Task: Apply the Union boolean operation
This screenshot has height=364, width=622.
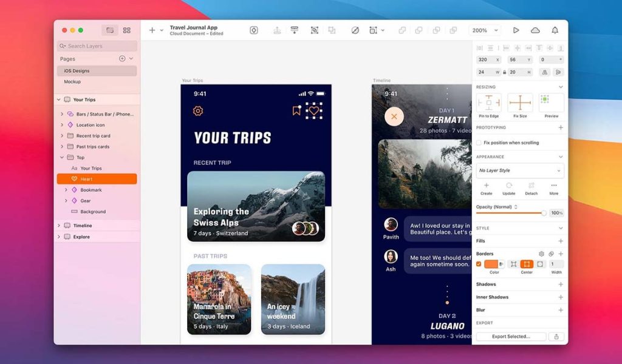Action: [402, 30]
